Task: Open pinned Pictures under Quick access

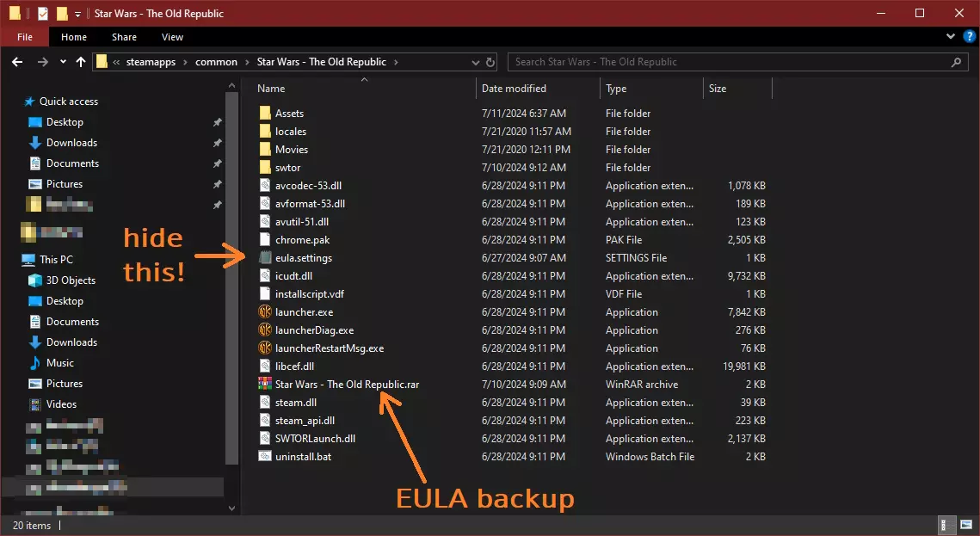Action: (65, 183)
